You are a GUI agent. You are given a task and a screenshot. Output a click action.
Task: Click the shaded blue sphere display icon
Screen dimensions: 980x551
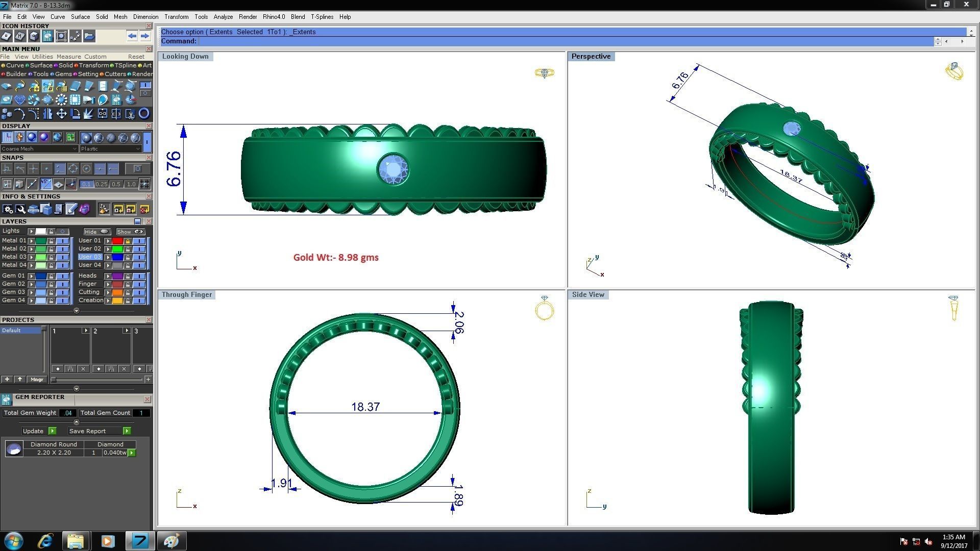[32, 137]
